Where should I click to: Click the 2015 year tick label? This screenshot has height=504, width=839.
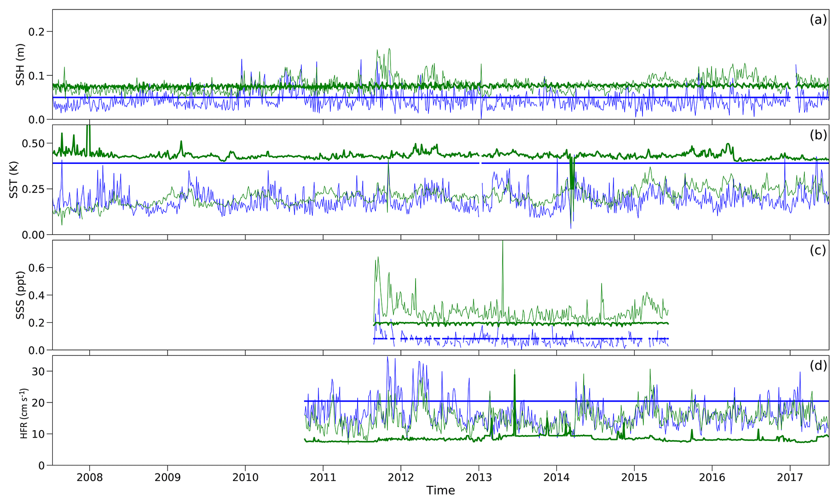[x=634, y=477]
